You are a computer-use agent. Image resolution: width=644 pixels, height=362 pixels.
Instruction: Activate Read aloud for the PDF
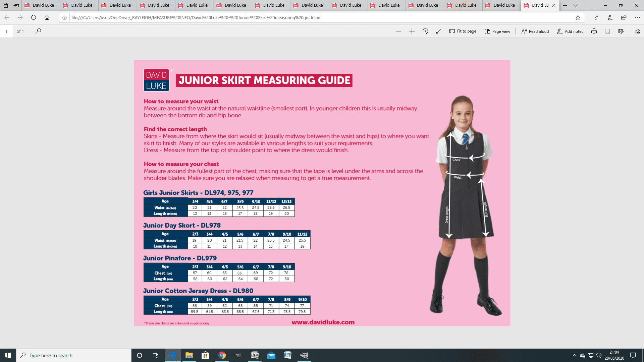click(x=535, y=31)
